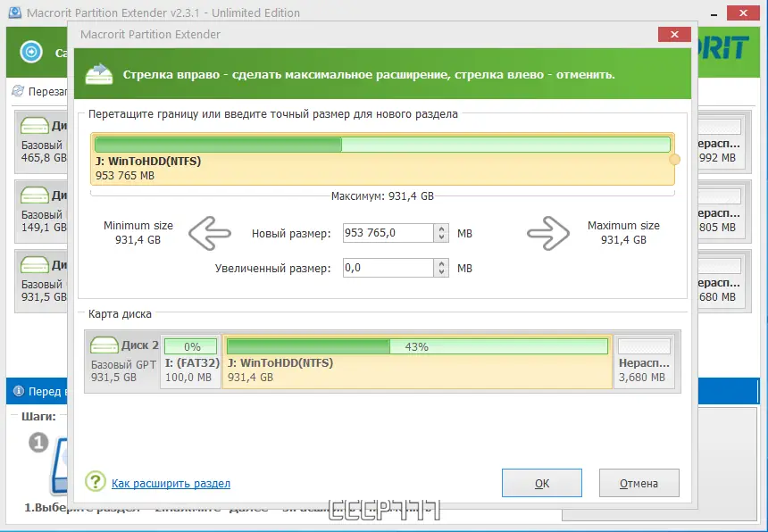The height and width of the screenshot is (532, 768).
Task: Click the J: WinToHDD usage bar in resize area
Action: point(382,145)
